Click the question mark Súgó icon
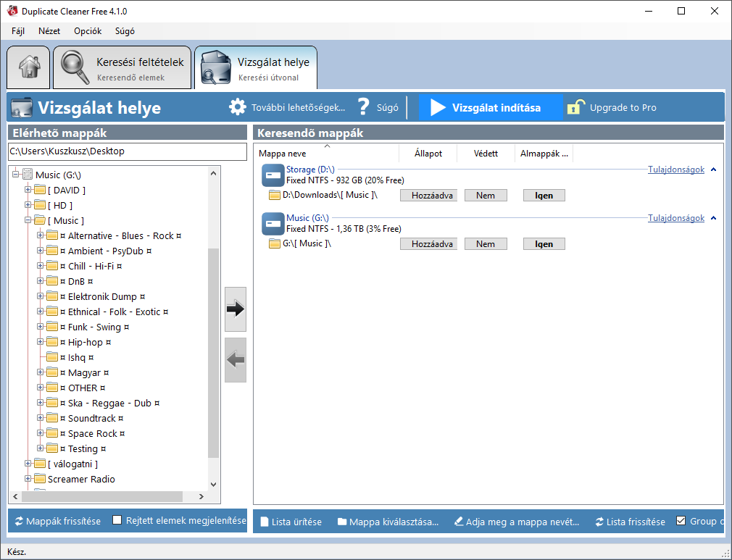Viewport: 732px width, 560px height. [363, 107]
